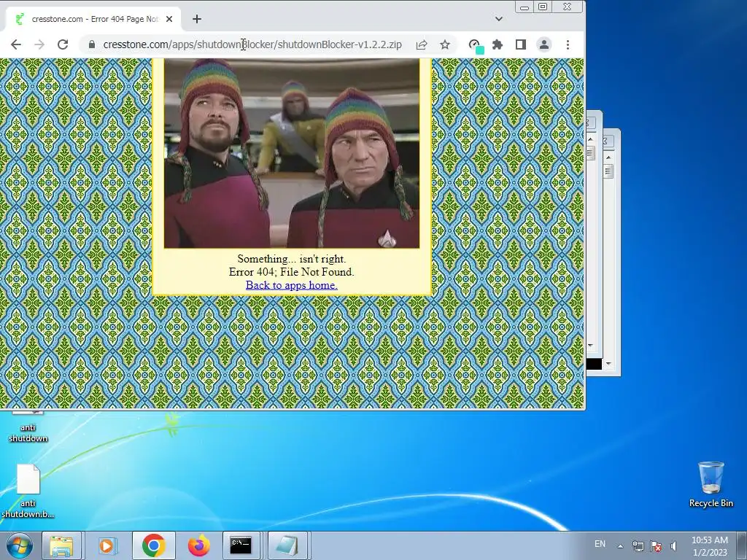Open the speedometer extension icon

pos(476,46)
